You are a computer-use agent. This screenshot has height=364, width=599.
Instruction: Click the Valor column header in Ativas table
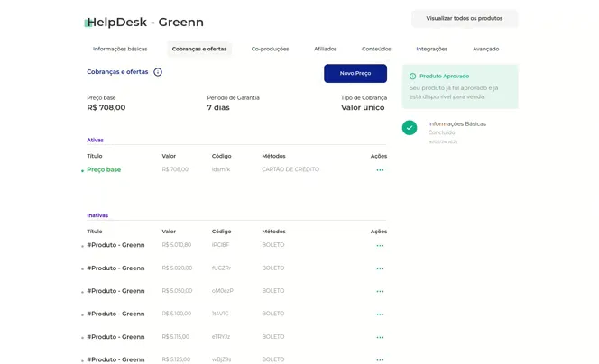click(x=169, y=156)
